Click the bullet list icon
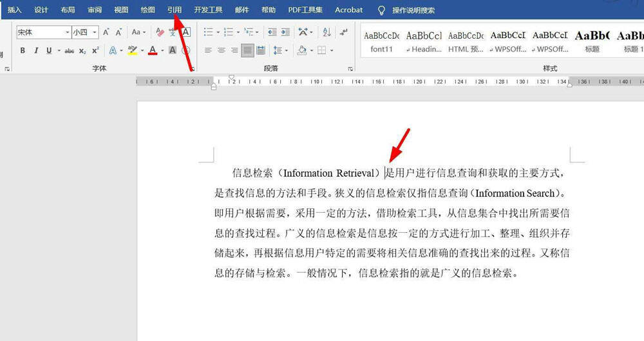644x341 pixels. (x=208, y=32)
